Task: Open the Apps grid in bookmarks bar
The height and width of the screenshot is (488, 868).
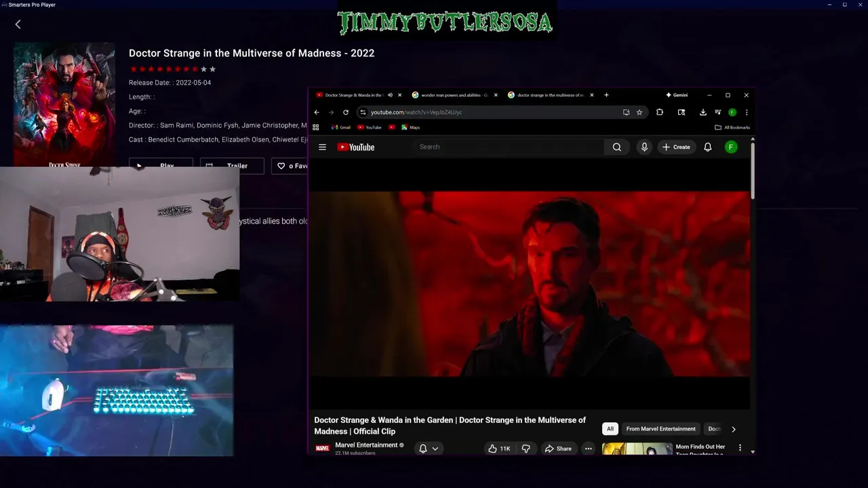Action: click(x=316, y=127)
